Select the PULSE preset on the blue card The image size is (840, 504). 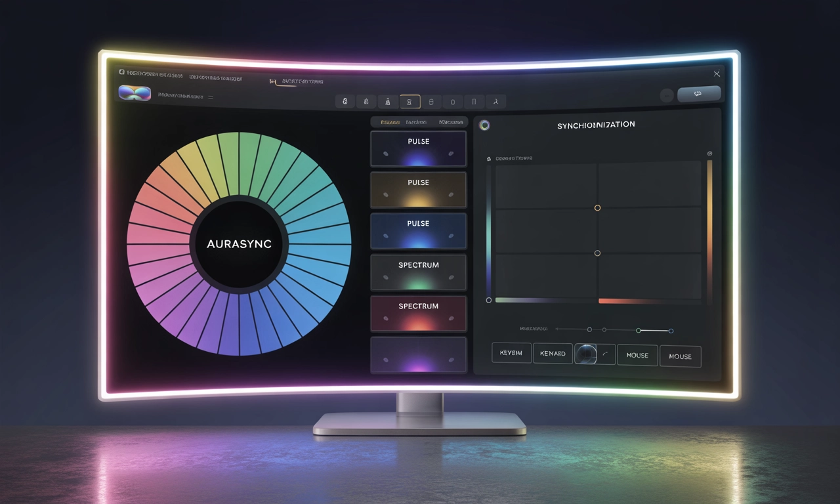pos(418,231)
